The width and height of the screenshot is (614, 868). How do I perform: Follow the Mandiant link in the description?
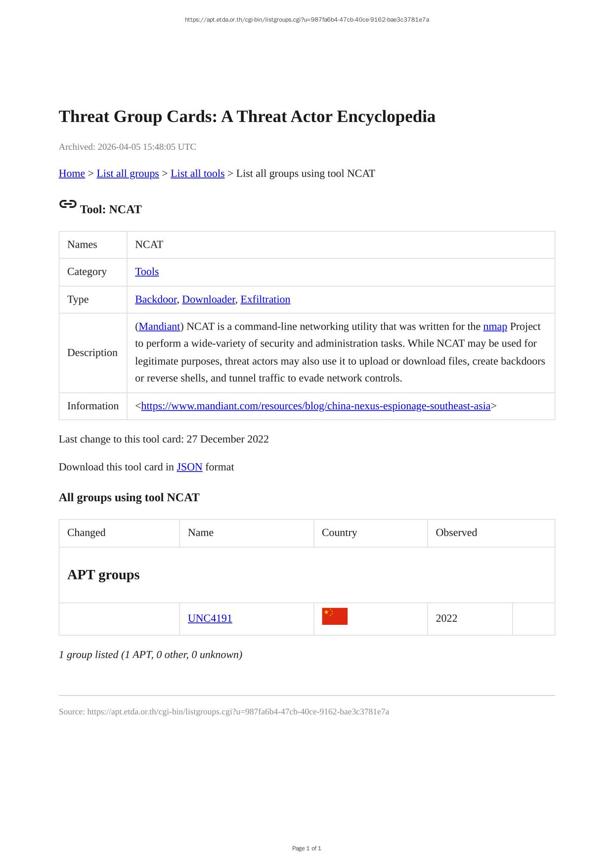[x=159, y=327]
